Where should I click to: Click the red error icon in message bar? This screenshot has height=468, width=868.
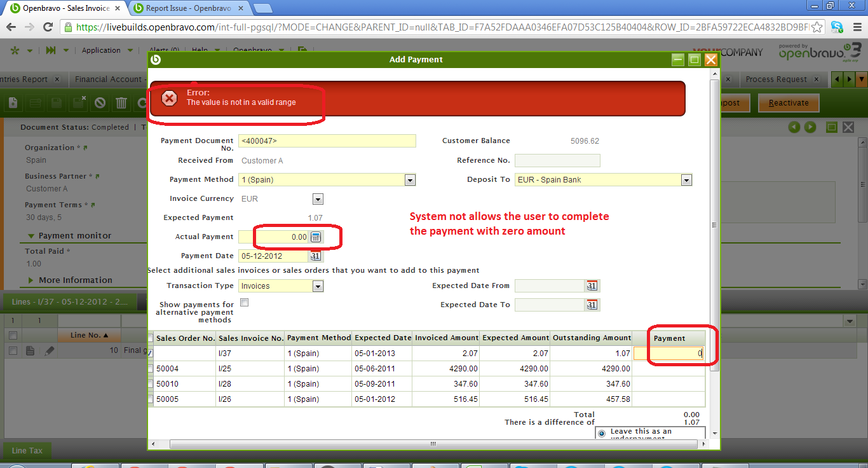[169, 98]
